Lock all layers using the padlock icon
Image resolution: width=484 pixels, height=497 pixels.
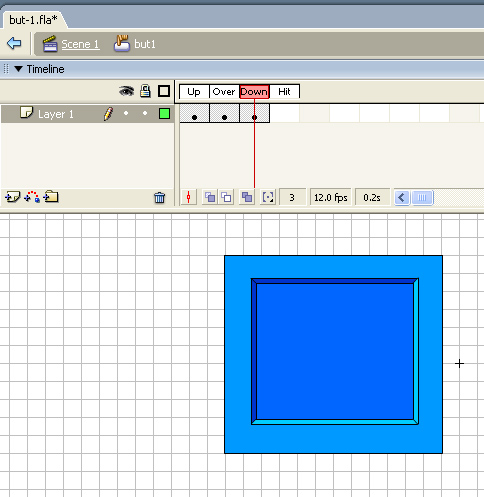pos(145,91)
